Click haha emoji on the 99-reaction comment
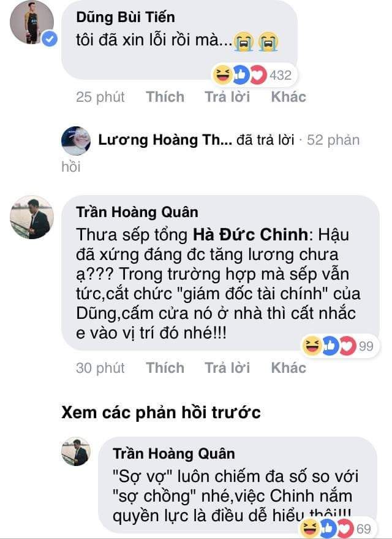392x539 pixels. 312,345
